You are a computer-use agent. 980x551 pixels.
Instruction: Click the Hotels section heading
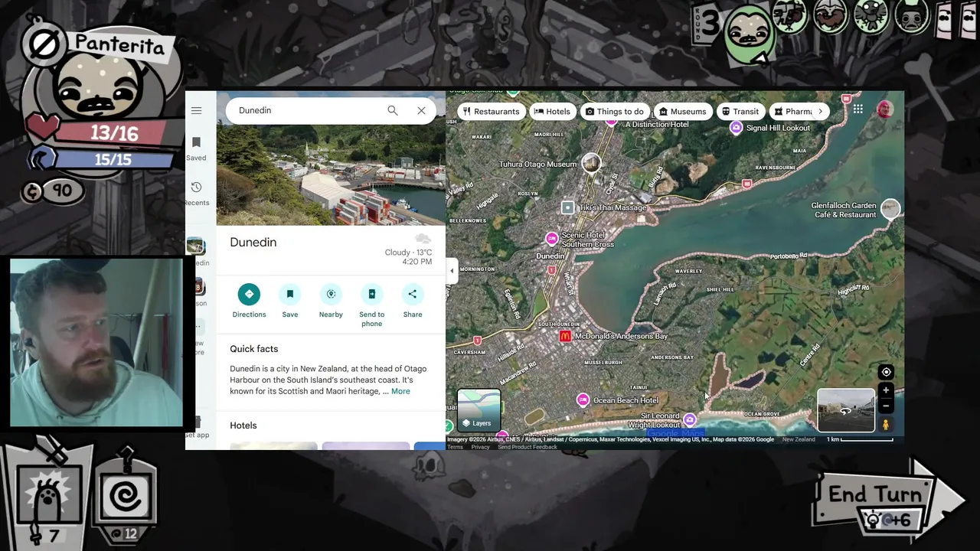(x=243, y=425)
